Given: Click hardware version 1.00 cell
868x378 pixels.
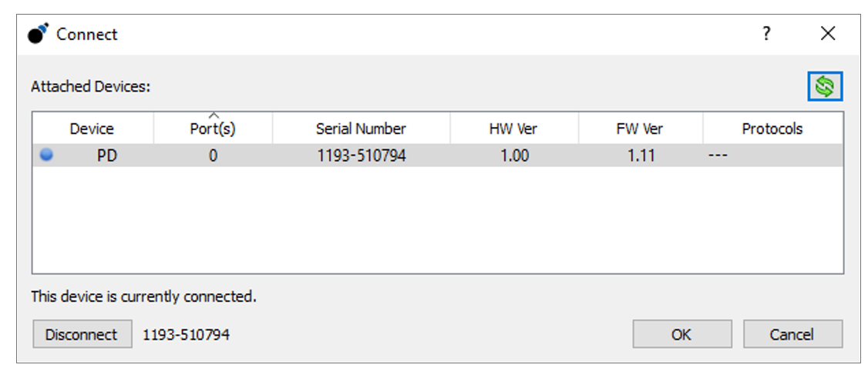Looking at the screenshot, I should click(x=515, y=156).
